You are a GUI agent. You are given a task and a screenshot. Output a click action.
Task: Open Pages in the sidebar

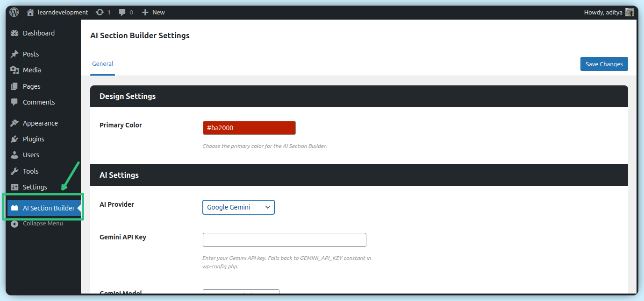pos(31,86)
